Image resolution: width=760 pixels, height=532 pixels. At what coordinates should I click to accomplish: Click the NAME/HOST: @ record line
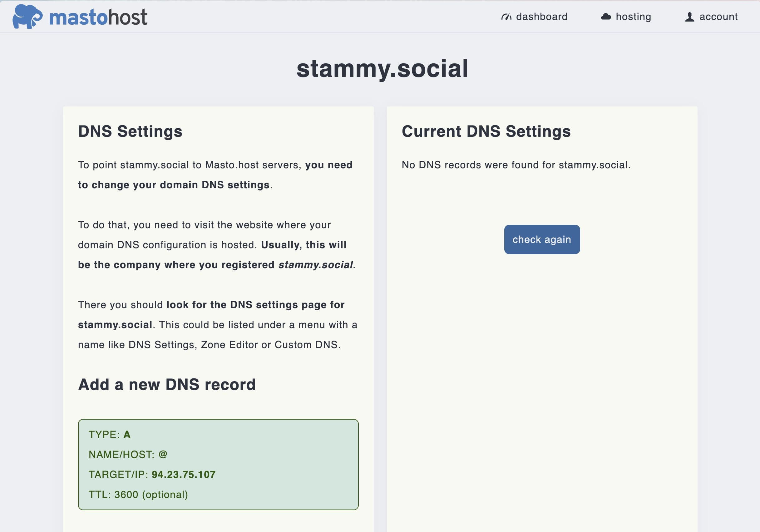(128, 455)
